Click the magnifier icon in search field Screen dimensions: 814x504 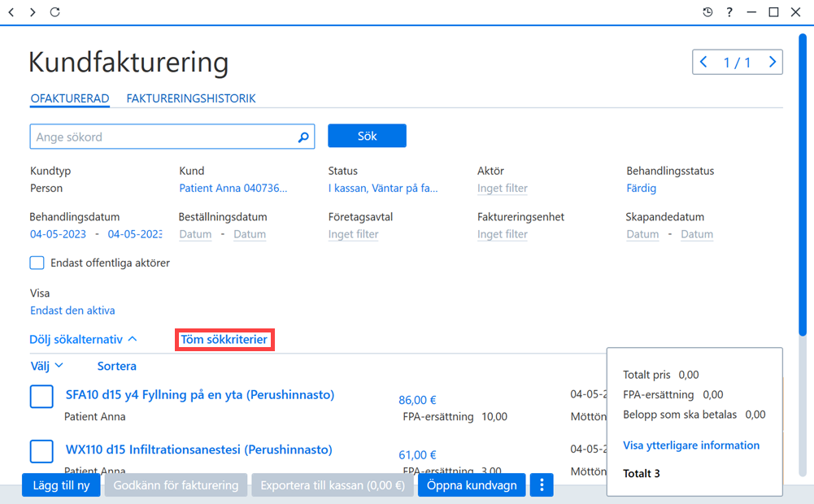click(303, 137)
